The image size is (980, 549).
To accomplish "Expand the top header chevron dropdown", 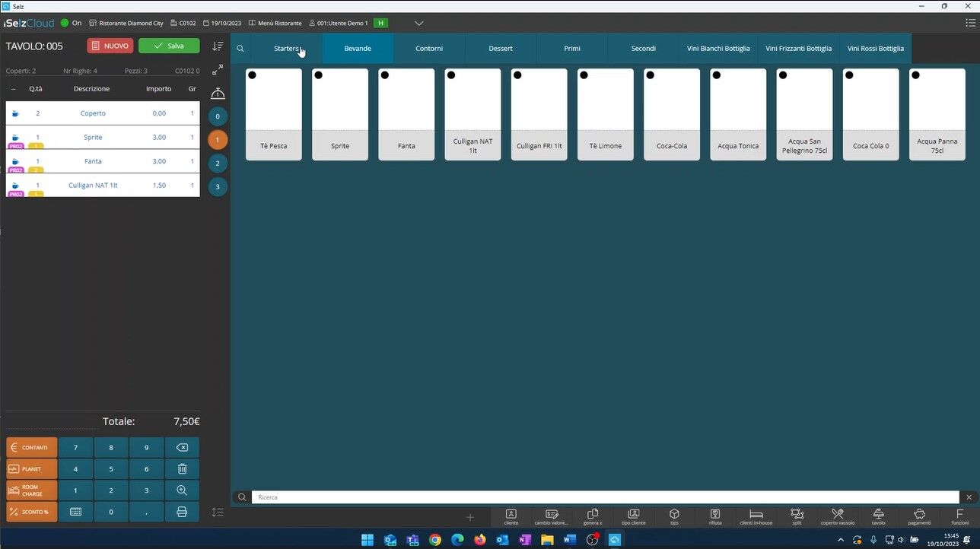I will pyautogui.click(x=418, y=23).
